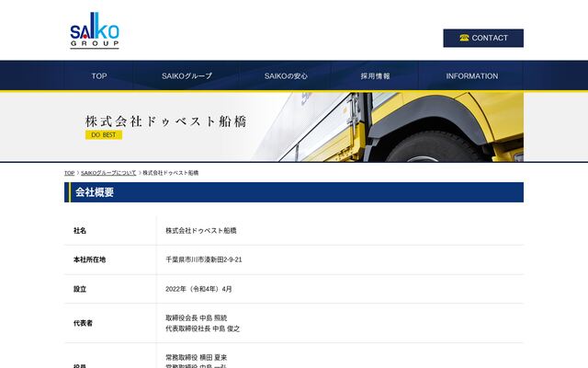The image size is (588, 368).
Task: Click breadcrumb text 株式会社ドゥベスト船橋
Action: pos(171,173)
